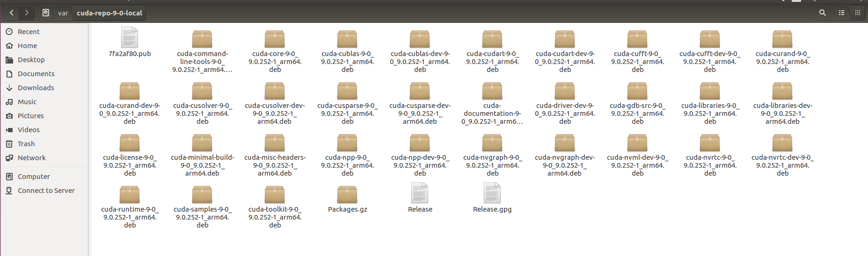Select the cuda-npp-9-0 arm64 package icon
This screenshot has height=256, width=868.
[x=347, y=142]
